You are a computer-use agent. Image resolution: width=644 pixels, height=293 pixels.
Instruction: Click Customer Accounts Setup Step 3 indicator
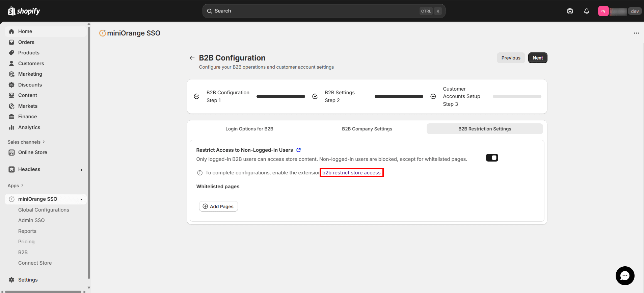click(461, 96)
